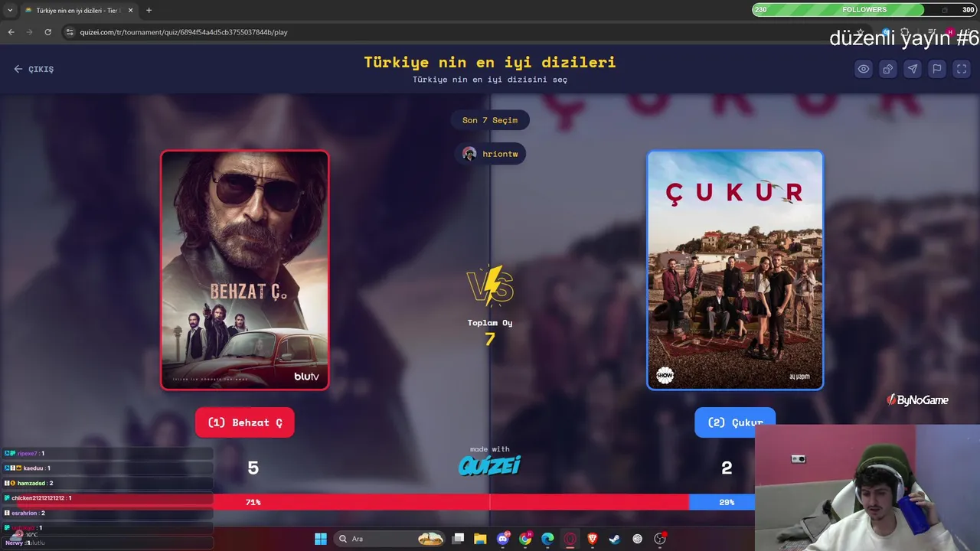
Task: Click Çukur vote count 2
Action: coord(727,468)
